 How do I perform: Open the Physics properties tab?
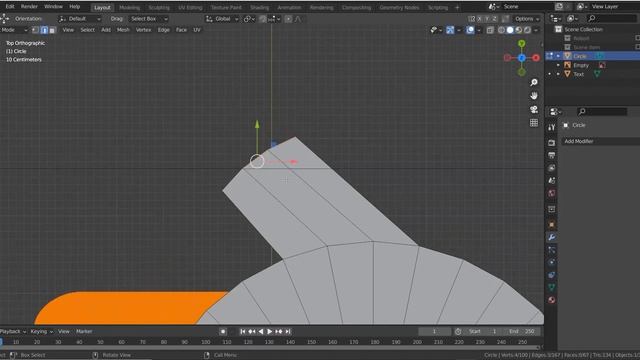551,262
